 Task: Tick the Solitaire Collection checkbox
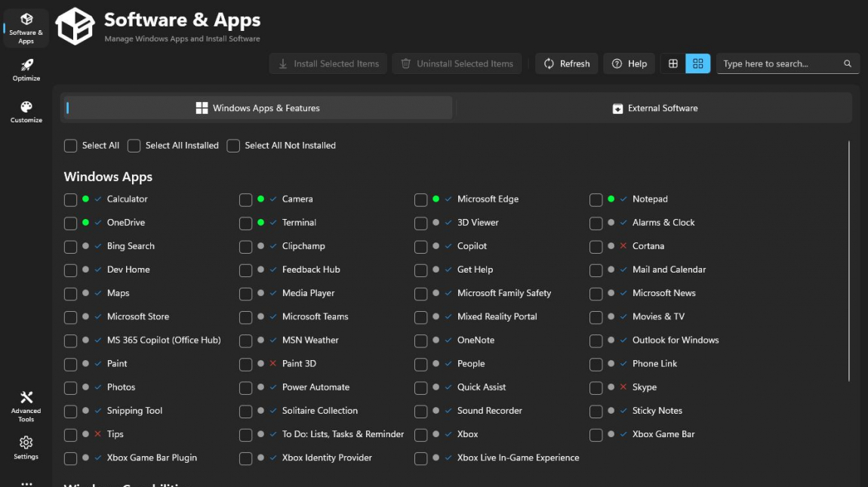pos(245,411)
